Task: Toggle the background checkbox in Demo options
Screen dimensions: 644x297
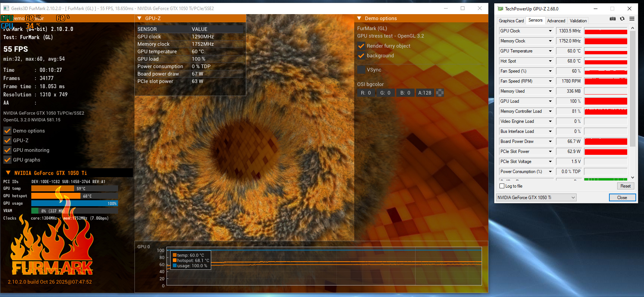Action: click(x=361, y=55)
